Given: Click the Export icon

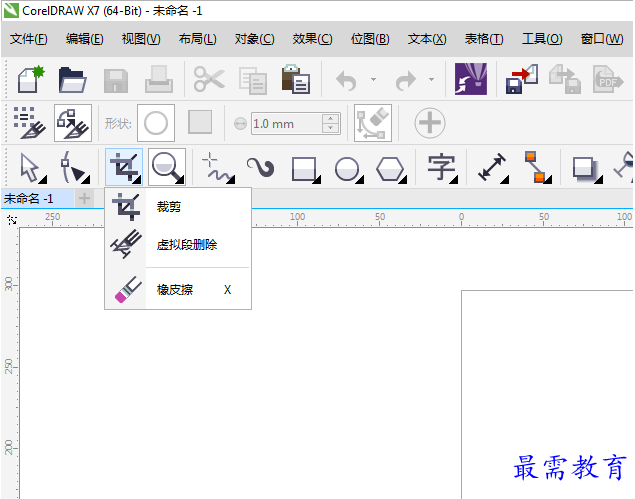Looking at the screenshot, I should (565, 79).
